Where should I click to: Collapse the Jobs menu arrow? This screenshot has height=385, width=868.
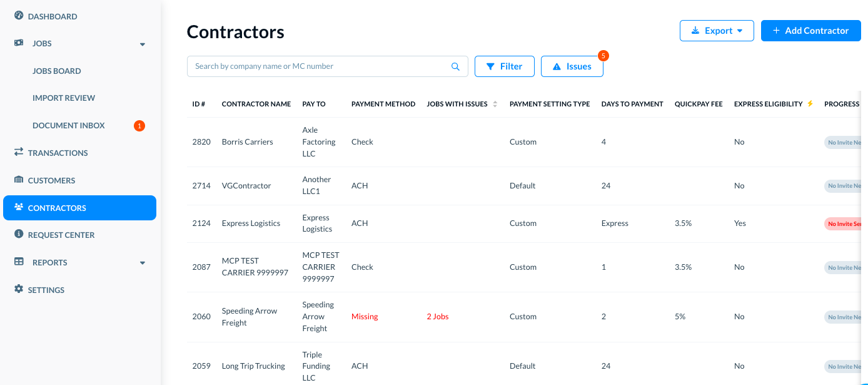[x=143, y=44]
